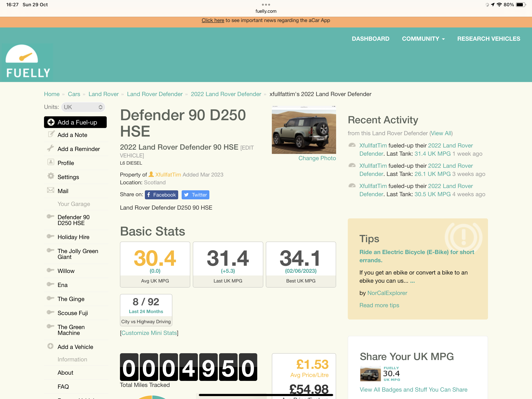The height and width of the screenshot is (399, 532).
Task: Click the gear icon beside Settings
Action: (51, 176)
